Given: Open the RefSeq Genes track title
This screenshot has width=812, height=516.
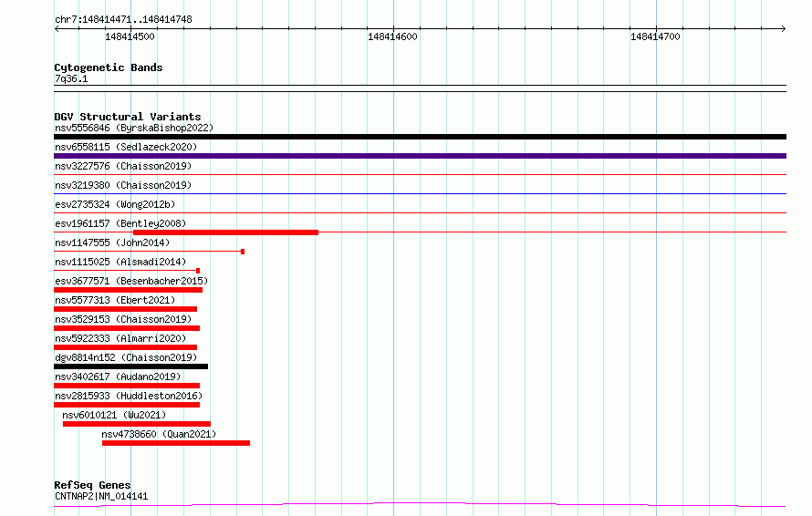Looking at the screenshot, I should 92,485.
